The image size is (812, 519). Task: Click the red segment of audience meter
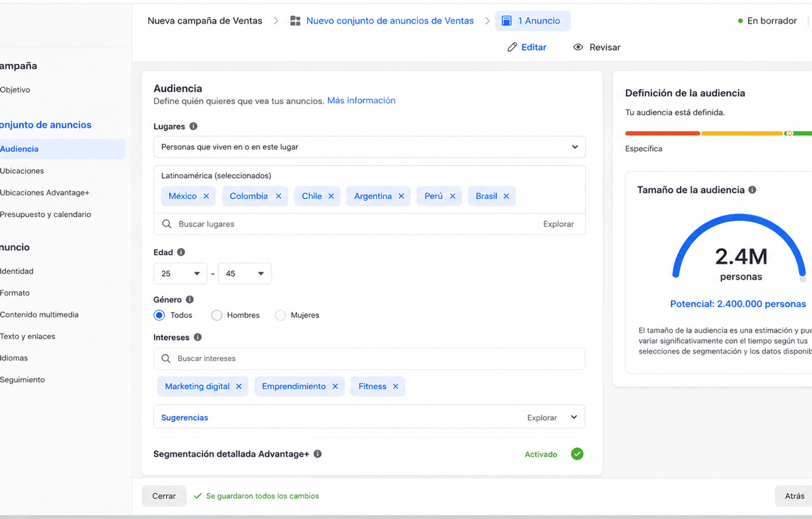662,133
